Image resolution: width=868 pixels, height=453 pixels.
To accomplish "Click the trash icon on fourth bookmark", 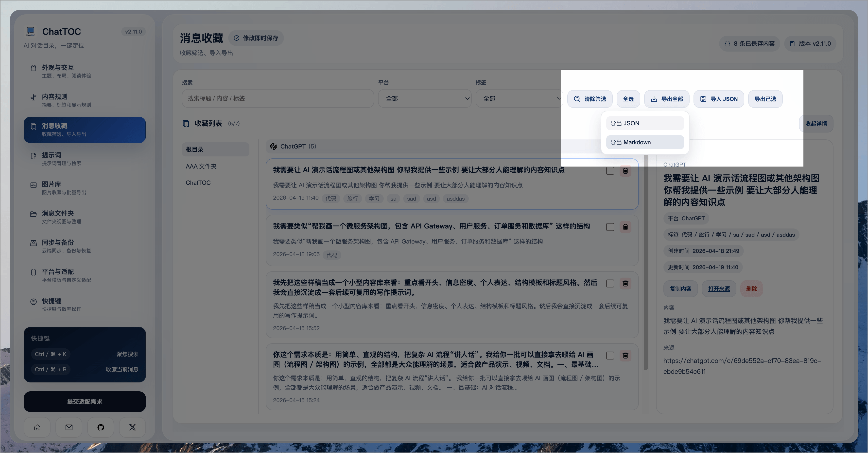I will coord(625,356).
